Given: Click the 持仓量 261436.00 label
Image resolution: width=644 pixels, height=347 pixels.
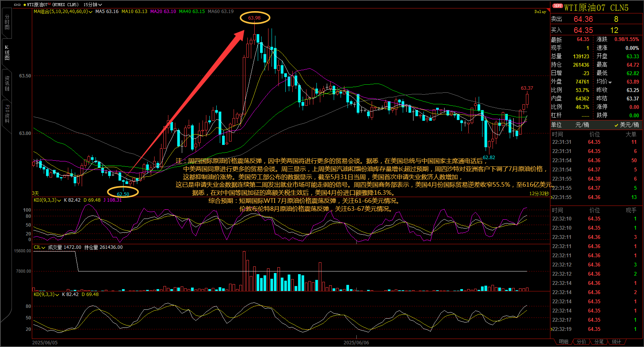Looking at the screenshot, I should pos(103,247).
